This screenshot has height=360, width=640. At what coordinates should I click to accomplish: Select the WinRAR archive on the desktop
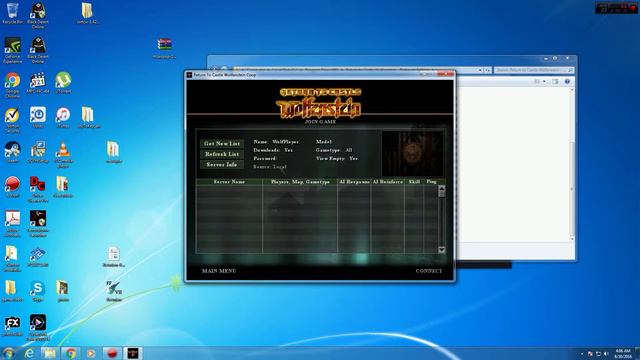point(164,48)
